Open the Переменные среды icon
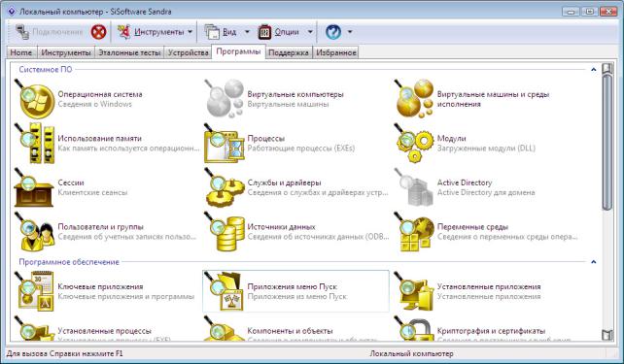The width and height of the screenshot is (624, 364). (414, 231)
